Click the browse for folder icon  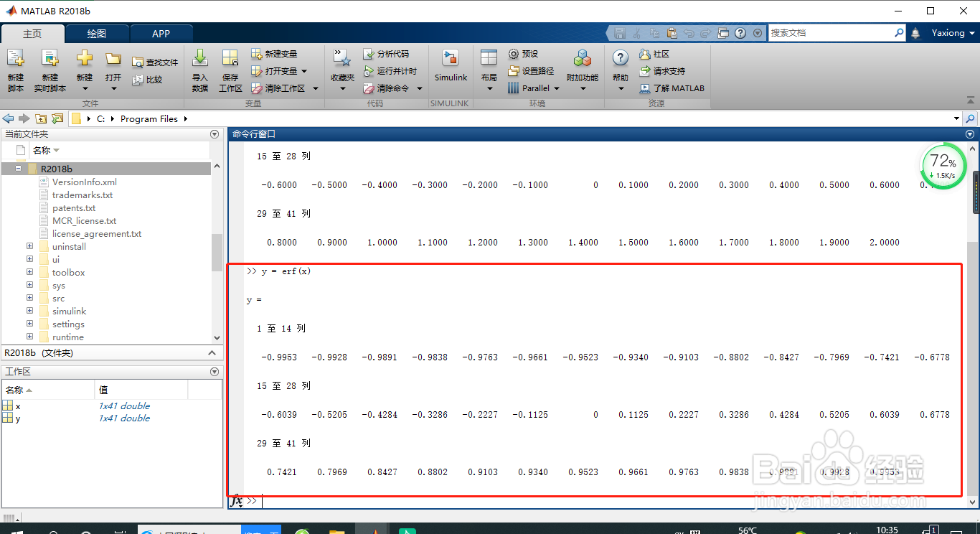57,118
